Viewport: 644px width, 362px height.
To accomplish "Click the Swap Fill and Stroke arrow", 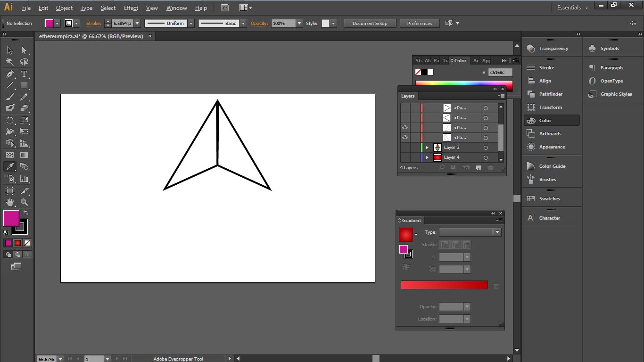I will tap(26, 213).
